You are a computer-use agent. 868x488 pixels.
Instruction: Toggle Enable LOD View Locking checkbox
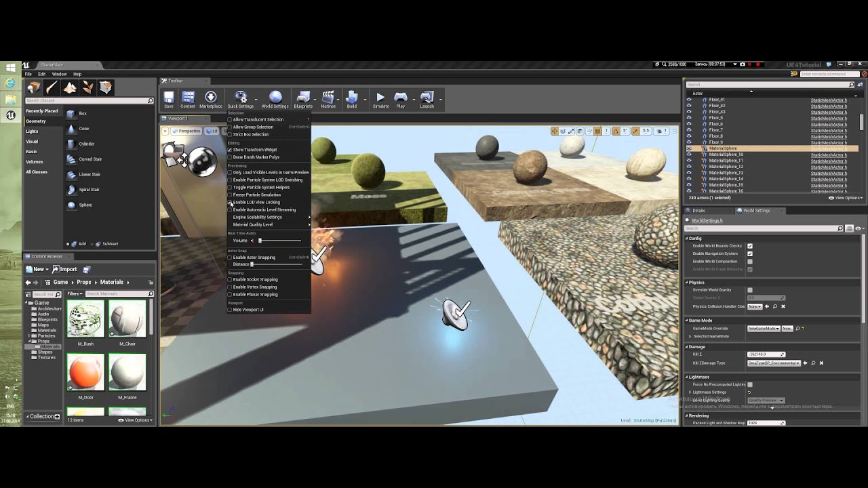(x=229, y=202)
